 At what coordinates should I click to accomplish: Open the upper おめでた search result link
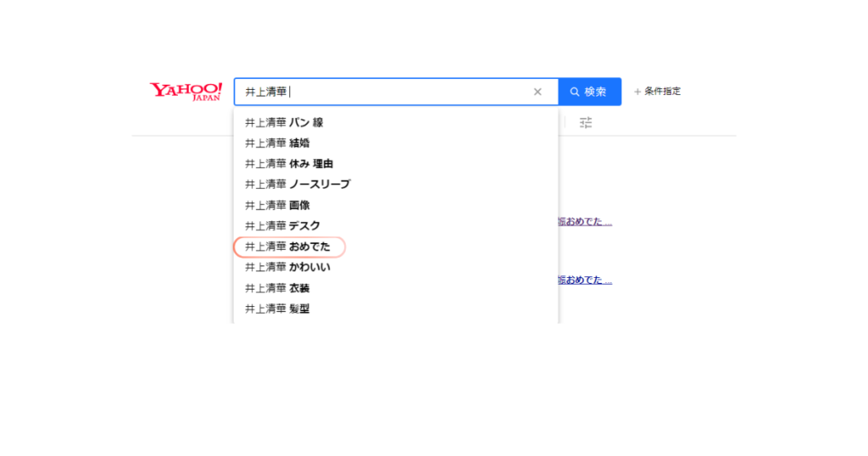[x=585, y=222]
